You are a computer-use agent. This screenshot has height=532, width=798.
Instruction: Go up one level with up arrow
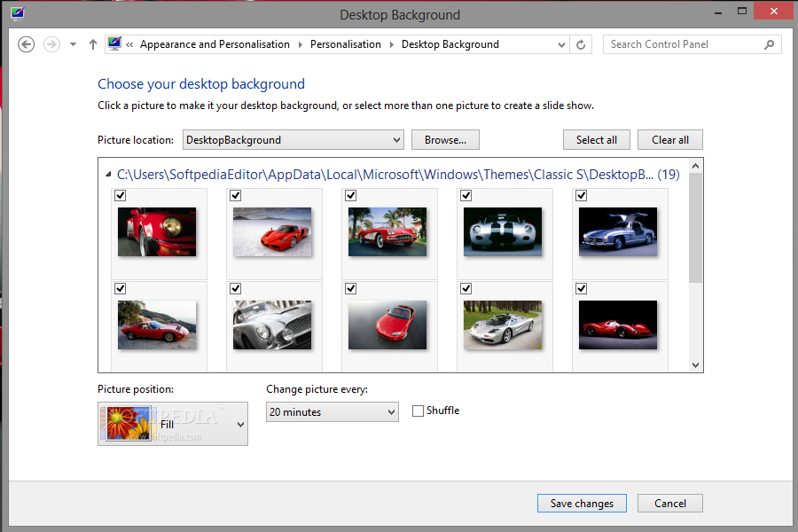coord(92,44)
